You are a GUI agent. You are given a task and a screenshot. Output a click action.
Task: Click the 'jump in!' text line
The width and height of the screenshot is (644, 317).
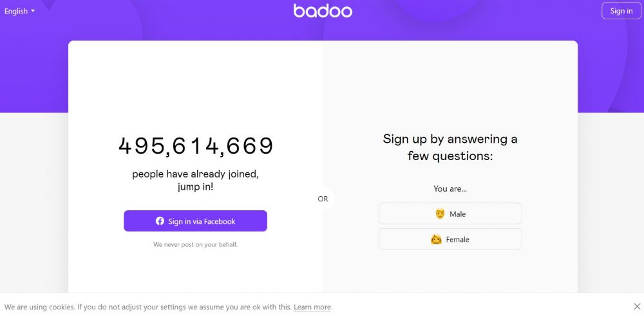(x=196, y=187)
